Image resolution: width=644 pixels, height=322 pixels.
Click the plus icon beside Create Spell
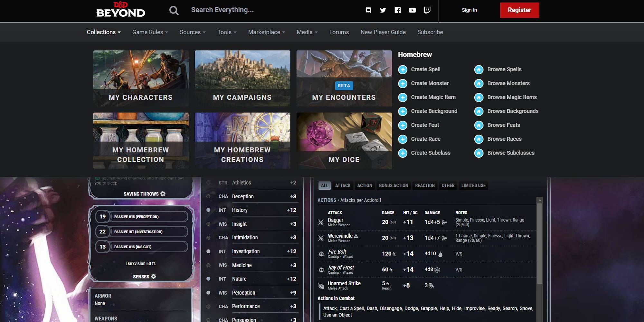click(x=402, y=70)
